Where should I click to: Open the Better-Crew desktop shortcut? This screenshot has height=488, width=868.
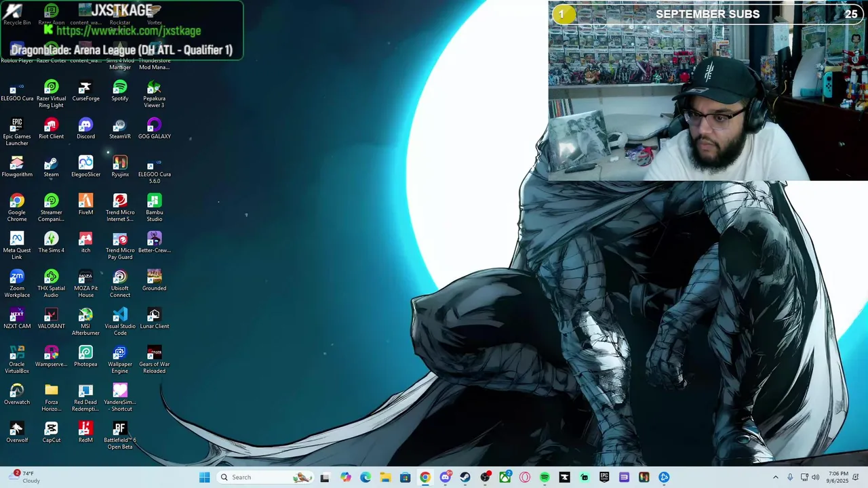pos(154,243)
